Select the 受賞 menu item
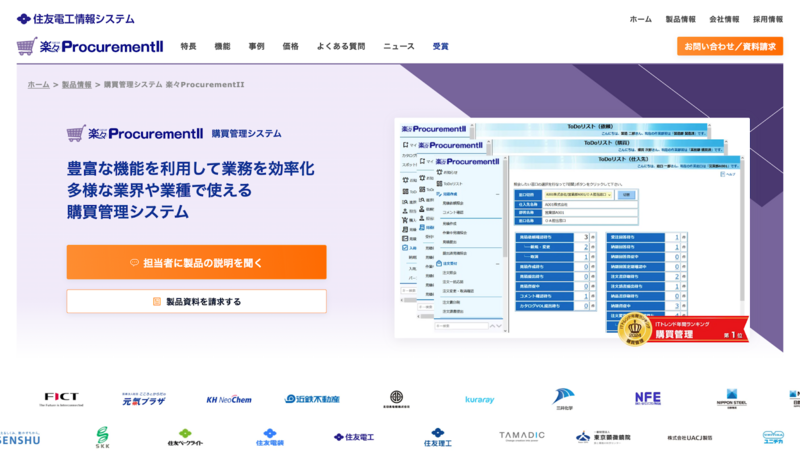Viewport: 800px width, 451px height. click(440, 46)
